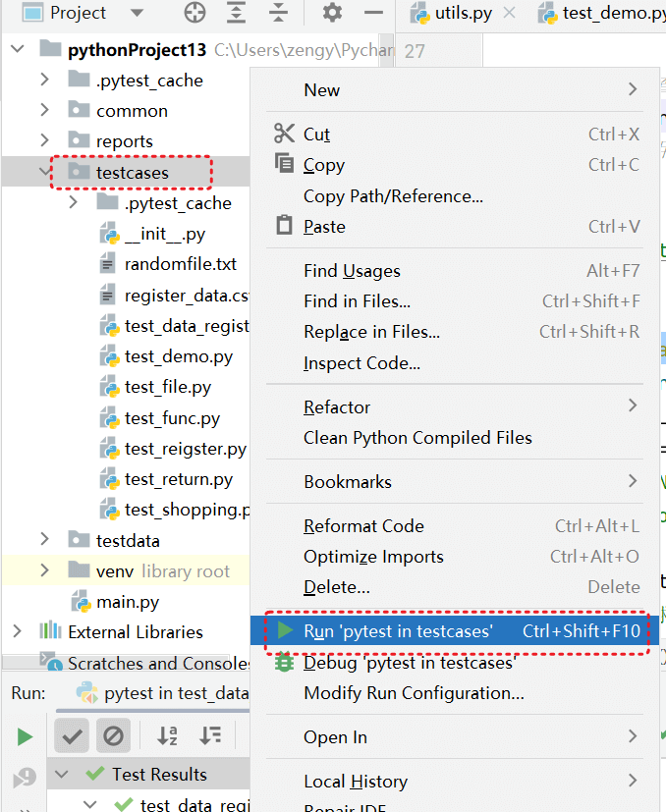Click the register_data.csv file icon
Viewport: 666px width, 812px height.
click(107, 296)
